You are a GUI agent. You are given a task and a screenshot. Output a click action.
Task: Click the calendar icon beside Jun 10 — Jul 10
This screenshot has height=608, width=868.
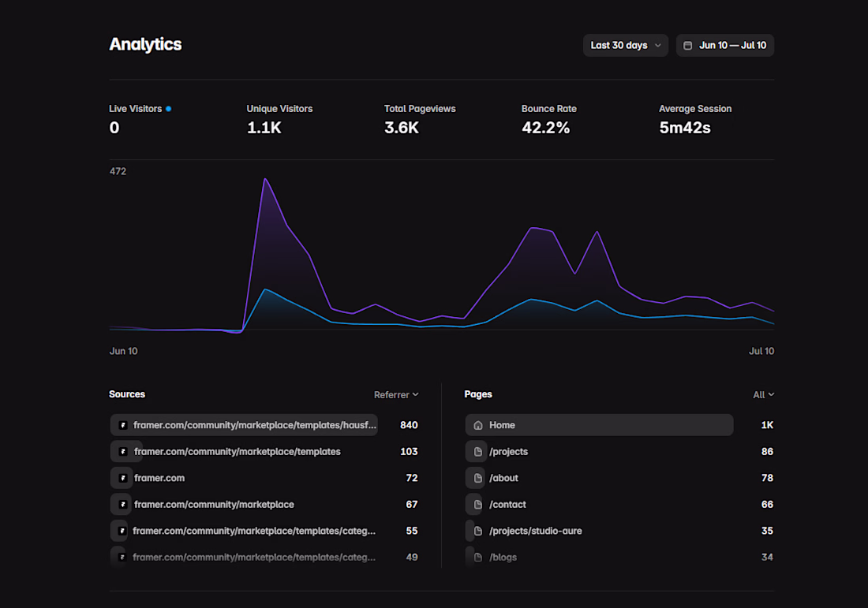pos(687,46)
